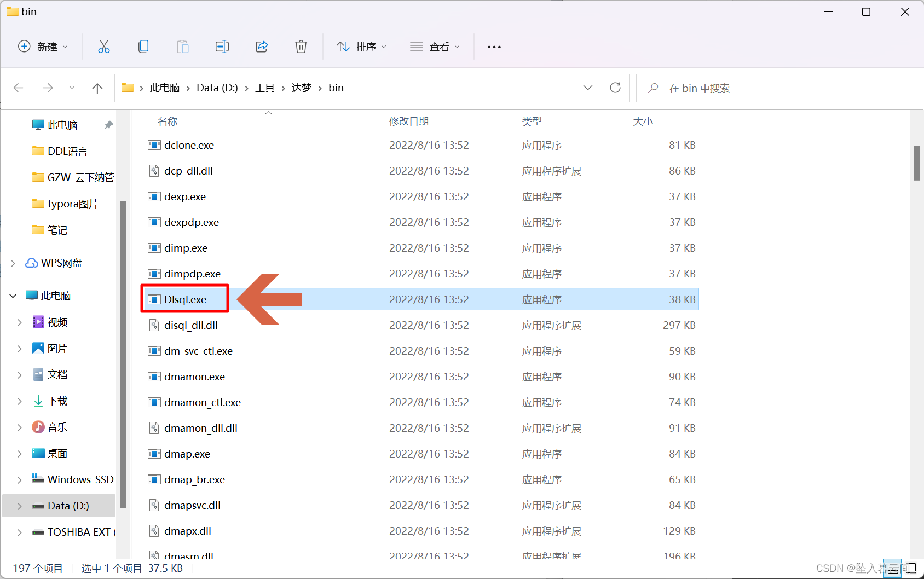
Task: Click the navigation pane scrollbar
Action: coord(123,355)
